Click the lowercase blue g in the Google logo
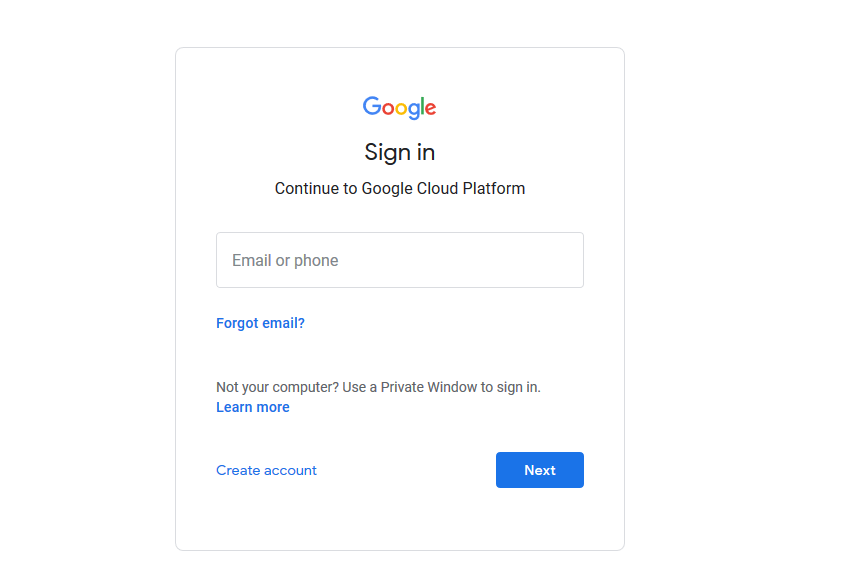Viewport: 862px width, 565px height. [x=413, y=111]
